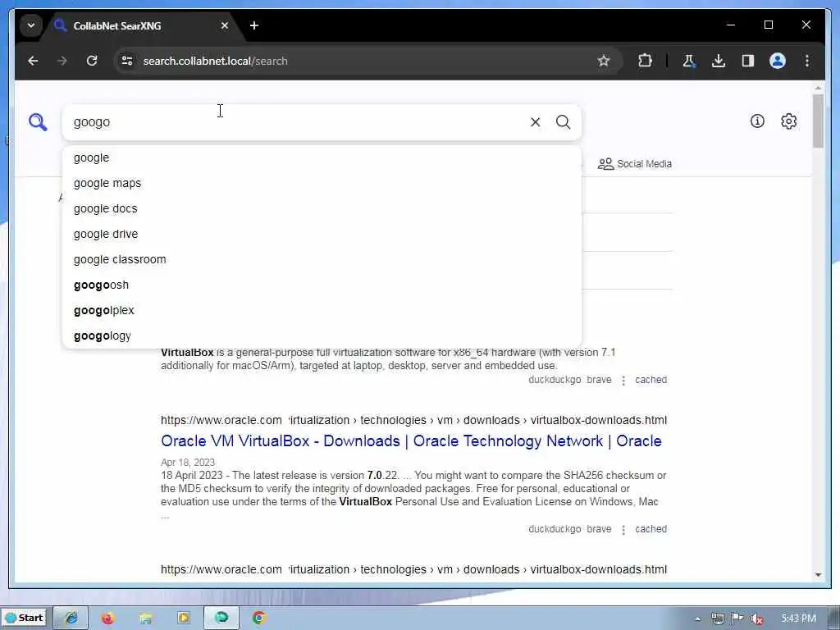The image size is (840, 630).
Task: Open Chrome Labs flask icon
Action: click(x=689, y=61)
